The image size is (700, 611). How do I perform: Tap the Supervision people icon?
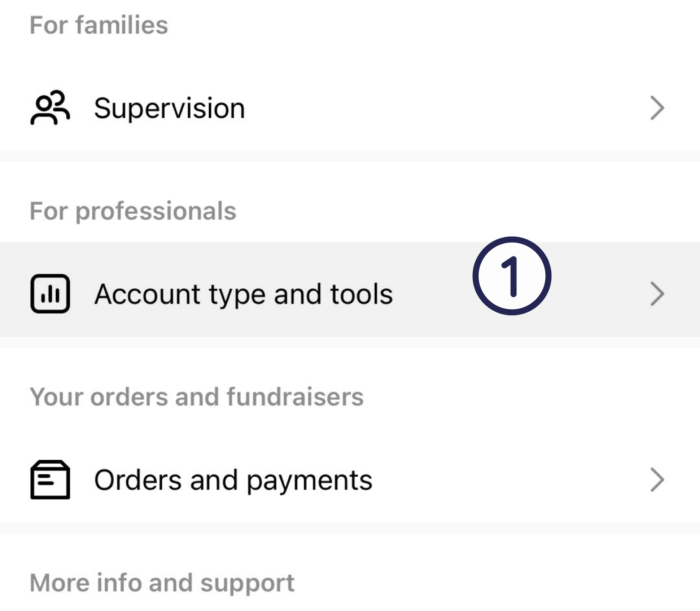[x=50, y=108]
